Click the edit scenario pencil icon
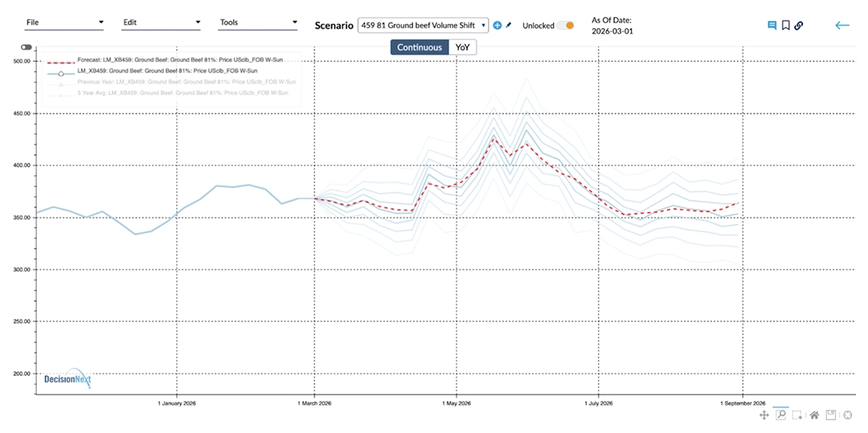Viewport: 868px width, 433px height. pyautogui.click(x=508, y=26)
